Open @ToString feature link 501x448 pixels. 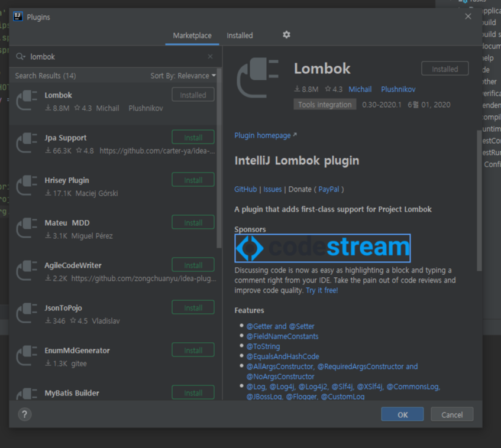pyautogui.click(x=263, y=346)
